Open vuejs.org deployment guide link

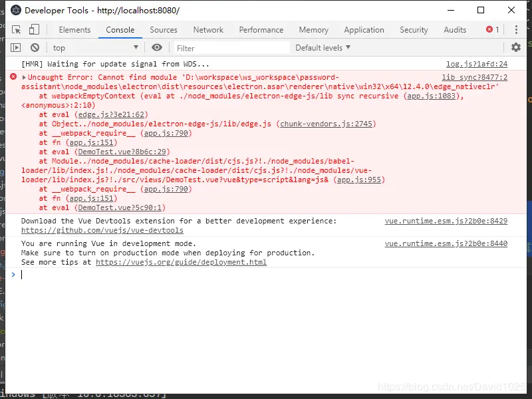tap(181, 262)
